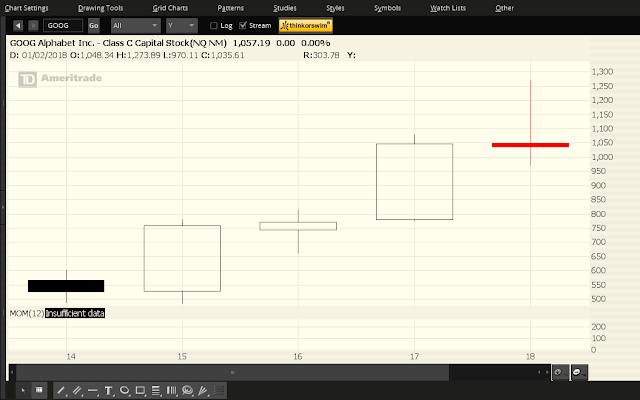Click the hollow 2015 candle
Viewport: 640px width, 400px height.
182,258
